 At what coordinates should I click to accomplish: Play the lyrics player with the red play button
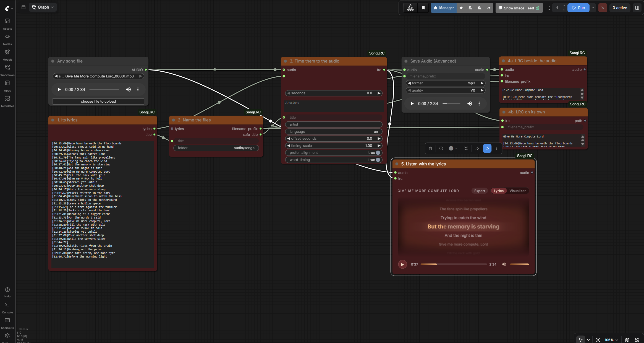pyautogui.click(x=402, y=264)
